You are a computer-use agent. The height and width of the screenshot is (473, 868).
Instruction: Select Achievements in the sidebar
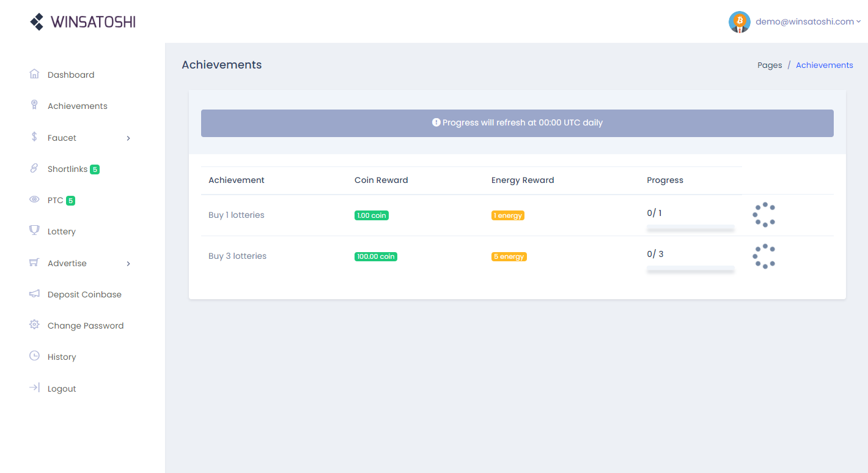coord(78,106)
